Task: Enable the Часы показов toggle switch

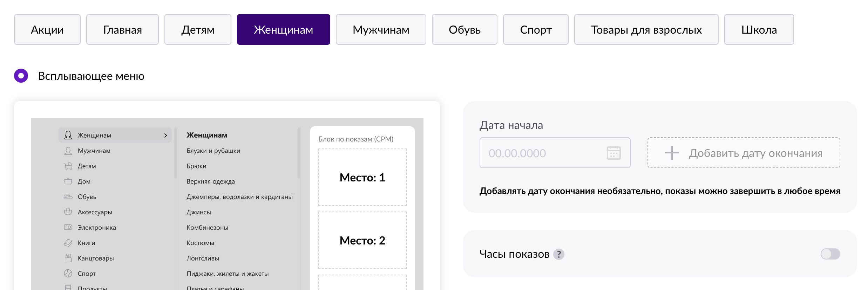Action: [830, 254]
